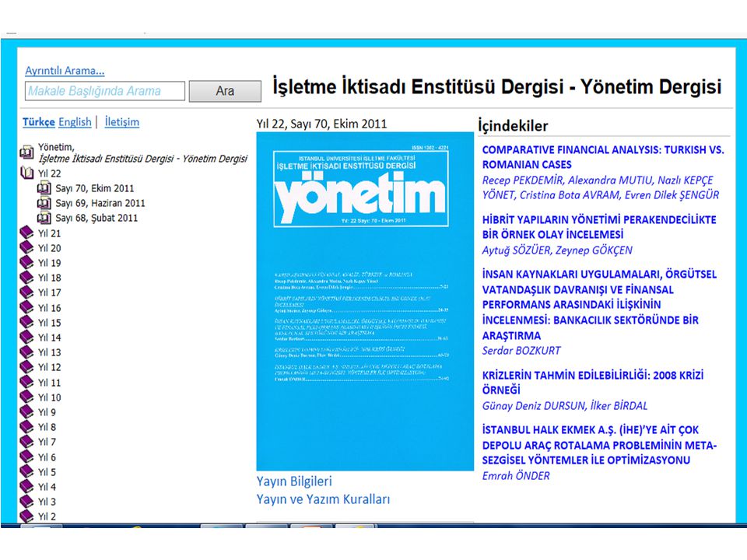The image size is (747, 560).
Task: Open the Yayın ve Yazım Kuralları link
Action: pos(323,499)
